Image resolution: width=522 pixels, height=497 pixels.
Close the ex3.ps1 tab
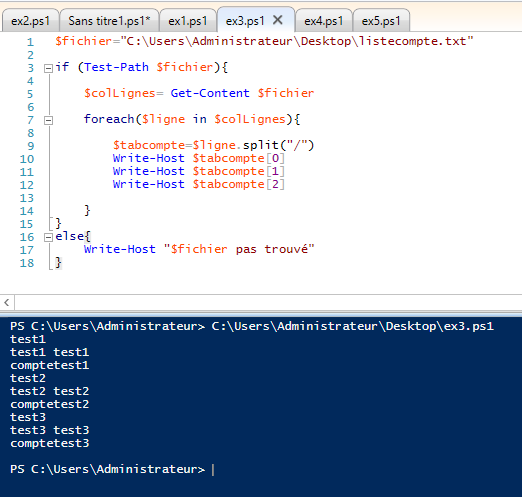pyautogui.click(x=278, y=20)
